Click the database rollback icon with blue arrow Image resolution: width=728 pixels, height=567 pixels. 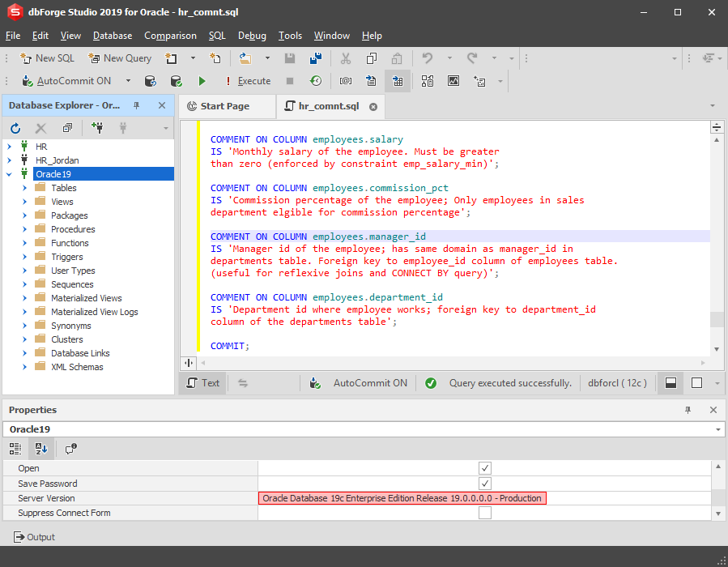point(150,81)
